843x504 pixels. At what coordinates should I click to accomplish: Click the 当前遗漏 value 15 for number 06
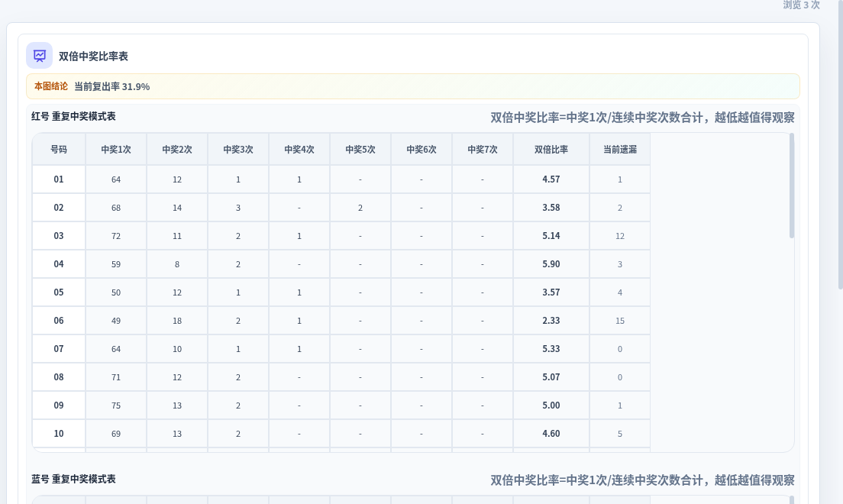point(620,321)
